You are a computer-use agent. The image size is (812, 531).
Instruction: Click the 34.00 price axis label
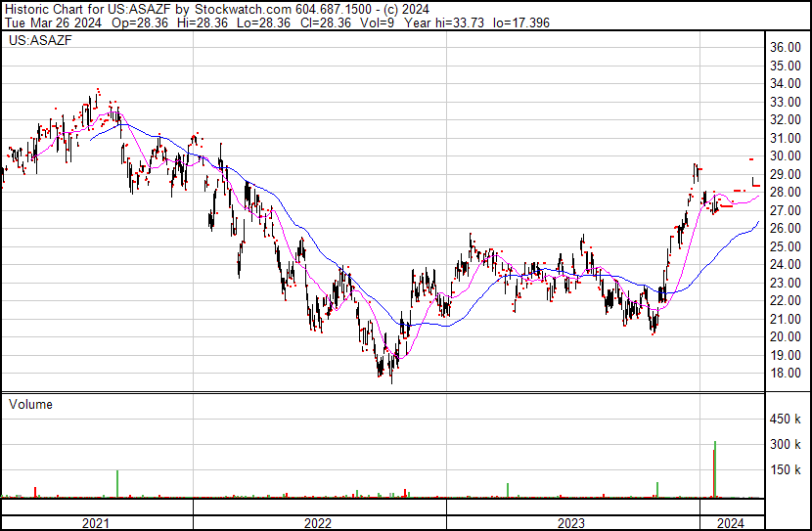pyautogui.click(x=786, y=84)
